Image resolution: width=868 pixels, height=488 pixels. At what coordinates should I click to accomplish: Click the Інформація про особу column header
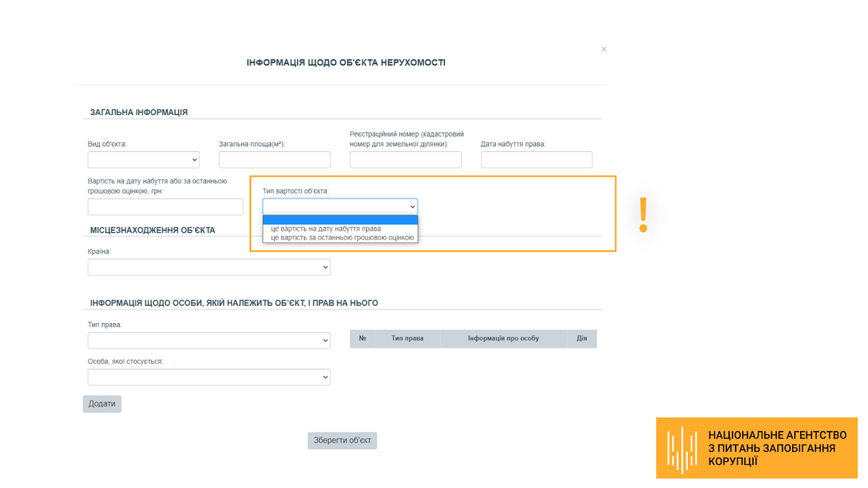(503, 338)
